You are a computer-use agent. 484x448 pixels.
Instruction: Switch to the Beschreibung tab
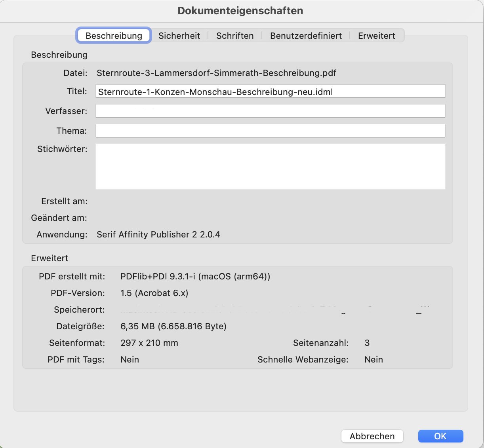114,36
